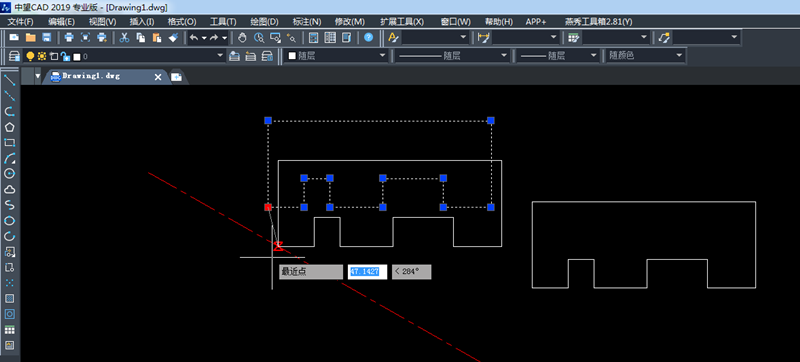Redo the last undone action
This screenshot has width=800, height=362.
click(214, 37)
